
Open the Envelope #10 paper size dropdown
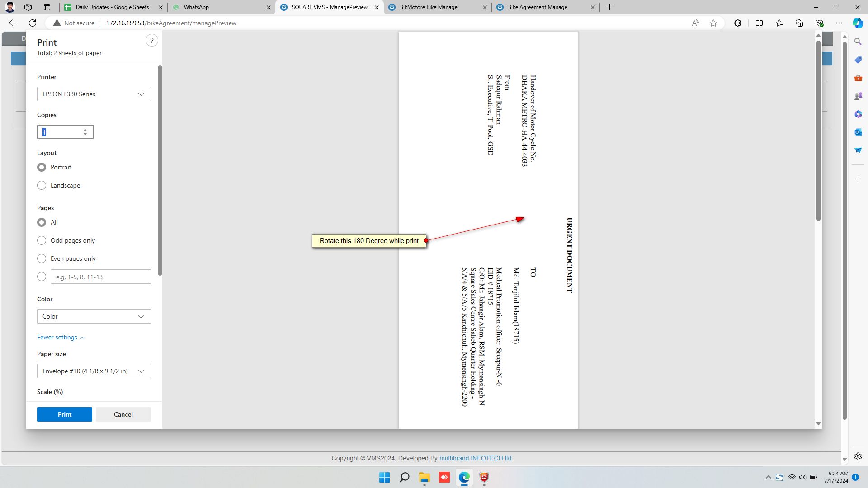point(94,371)
